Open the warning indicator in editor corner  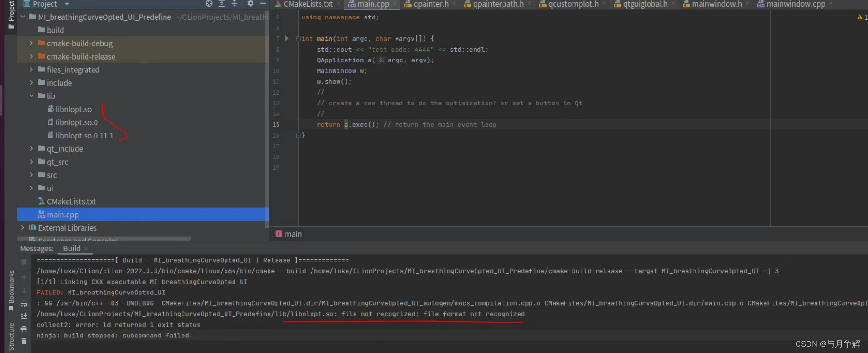click(x=862, y=17)
